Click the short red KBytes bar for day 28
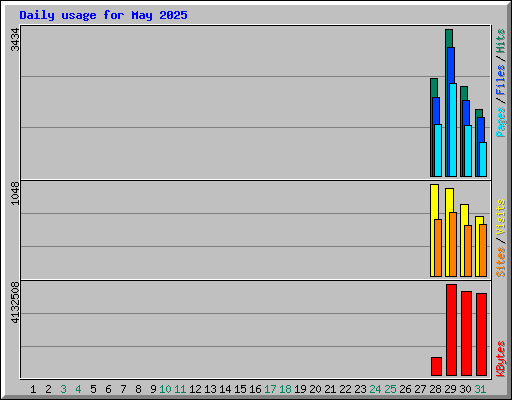Image resolution: width=512 pixels, height=400 pixels. [x=436, y=366]
